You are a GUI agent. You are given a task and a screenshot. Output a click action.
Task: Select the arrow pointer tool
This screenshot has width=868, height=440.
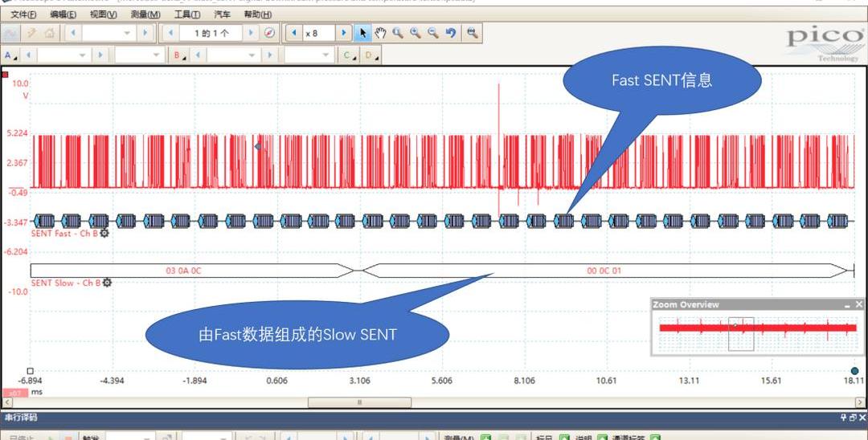click(362, 33)
